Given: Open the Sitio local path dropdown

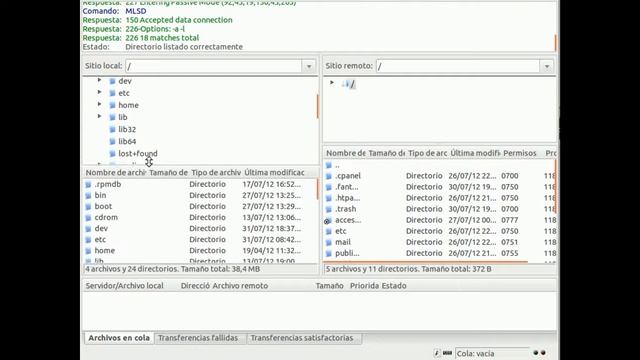Looking at the screenshot, I should click(309, 66).
